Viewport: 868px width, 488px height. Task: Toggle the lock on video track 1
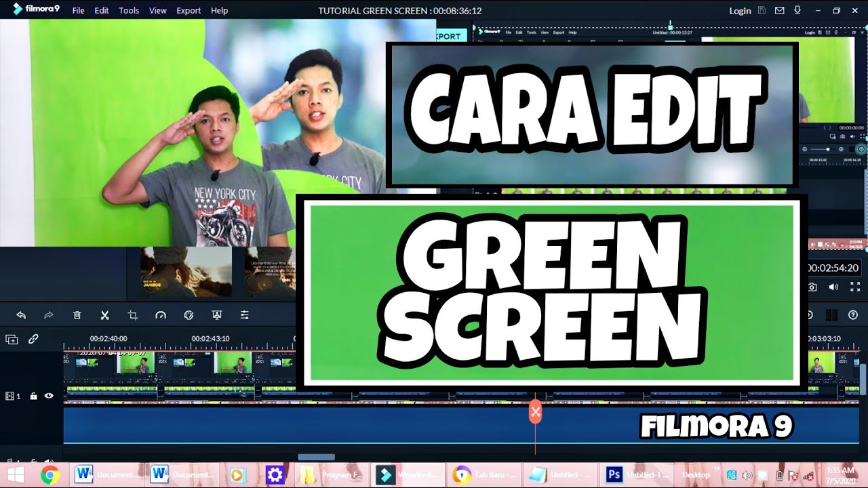pos(33,396)
